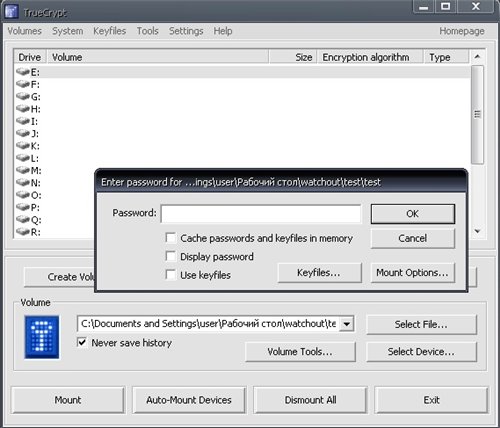Tick the Use keyfiles checkbox
This screenshot has width=500, height=428.
pyautogui.click(x=171, y=275)
